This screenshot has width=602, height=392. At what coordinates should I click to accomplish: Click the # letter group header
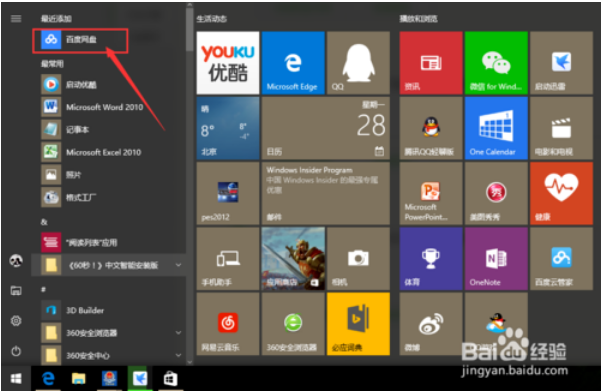pos(43,289)
